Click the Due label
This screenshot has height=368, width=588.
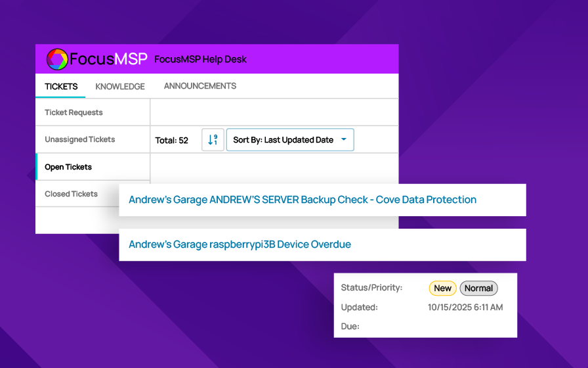coord(350,327)
